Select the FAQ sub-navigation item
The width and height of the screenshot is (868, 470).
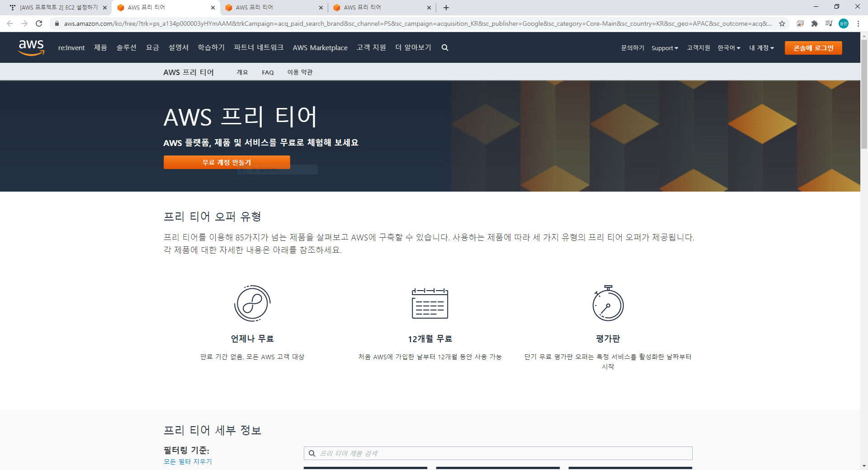(268, 72)
